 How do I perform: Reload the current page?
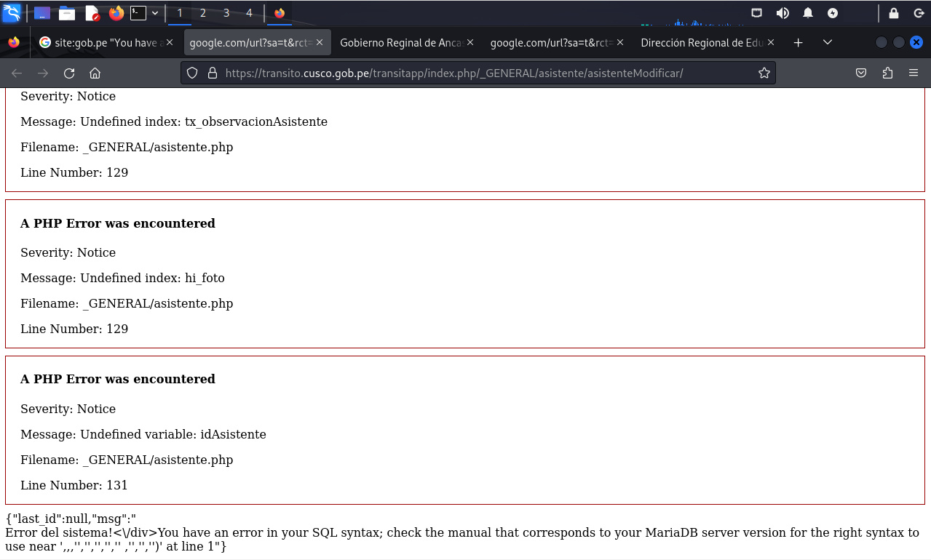[69, 73]
